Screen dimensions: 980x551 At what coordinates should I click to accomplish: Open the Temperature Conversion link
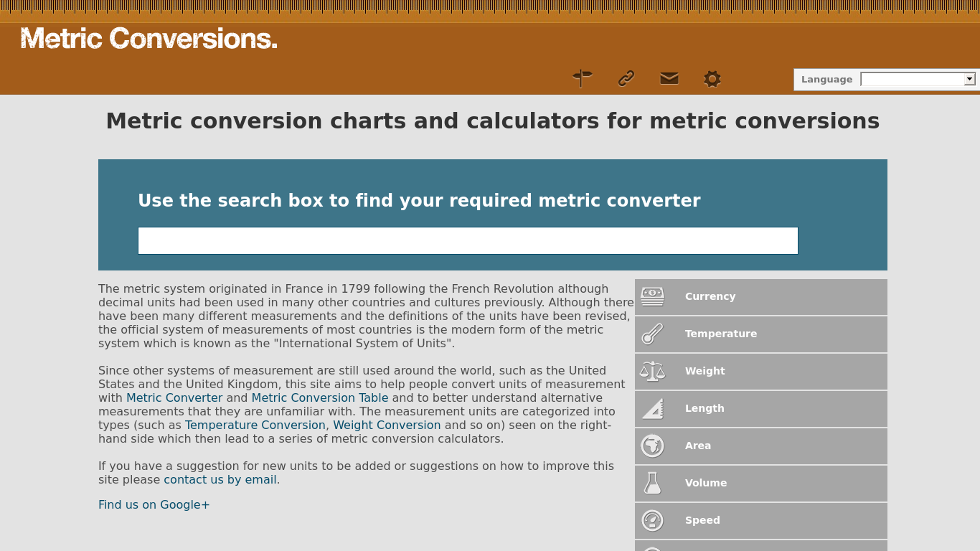point(255,425)
